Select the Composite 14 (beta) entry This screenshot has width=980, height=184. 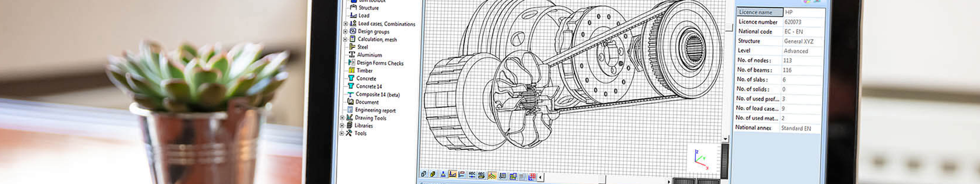pos(378,95)
